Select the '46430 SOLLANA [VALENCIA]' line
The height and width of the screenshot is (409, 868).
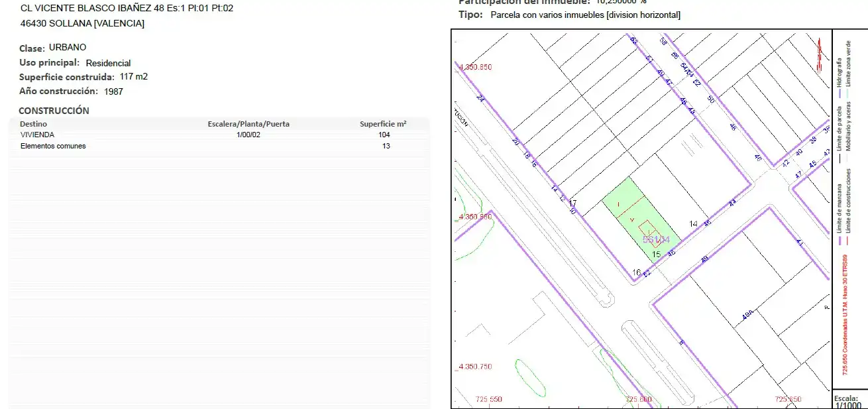83,23
